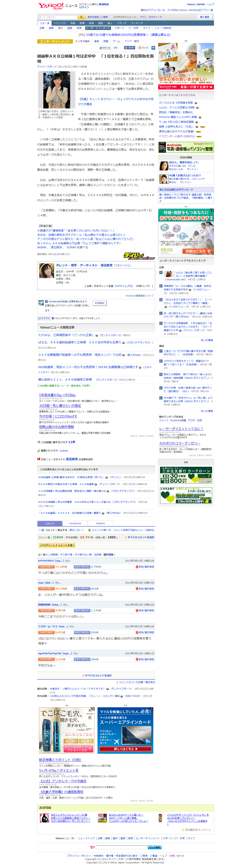Image resolution: width=251 pixels, height=868 pixels.
Task: Click the Y! logo beside bottom search box
Action: (x=92, y=847)
